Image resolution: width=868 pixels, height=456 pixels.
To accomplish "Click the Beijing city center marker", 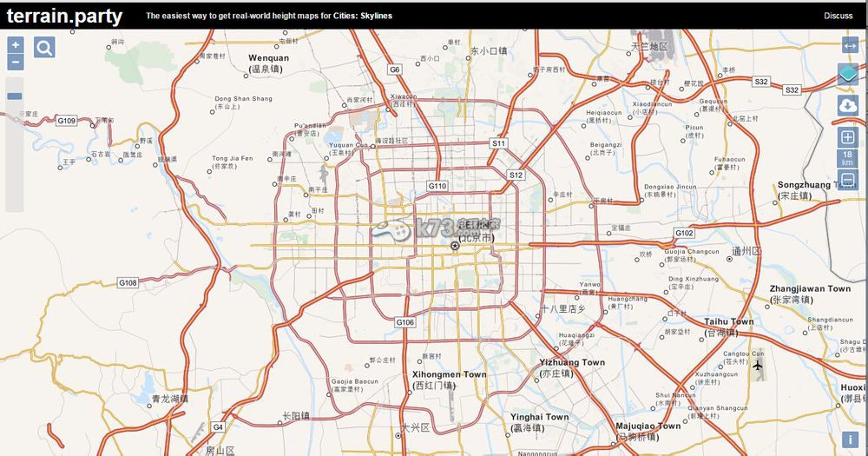I will pos(455,246).
